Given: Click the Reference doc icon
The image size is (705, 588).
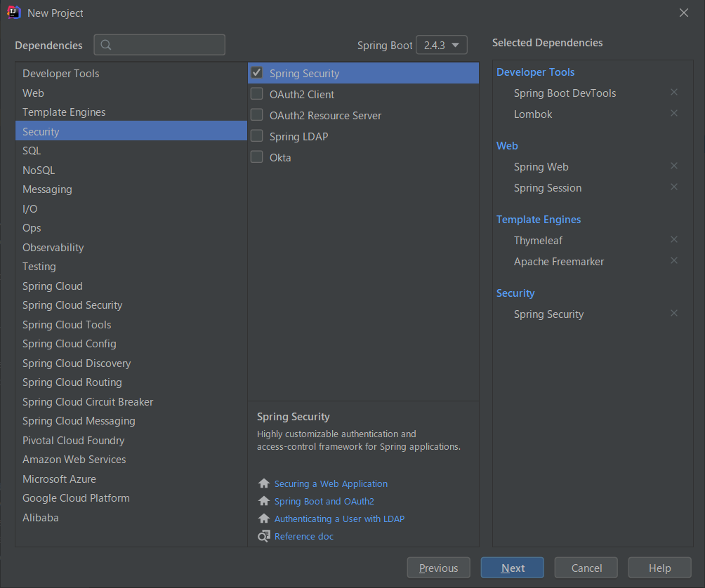Looking at the screenshot, I should click(x=264, y=536).
